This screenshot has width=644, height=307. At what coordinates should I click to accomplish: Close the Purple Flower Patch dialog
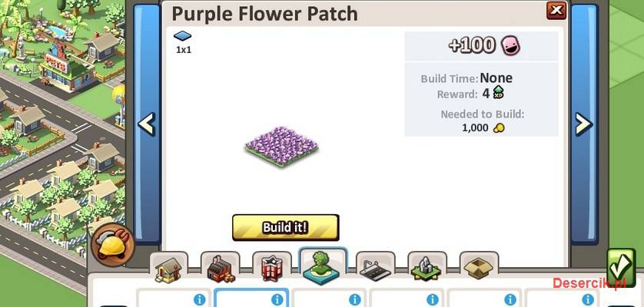556,10
